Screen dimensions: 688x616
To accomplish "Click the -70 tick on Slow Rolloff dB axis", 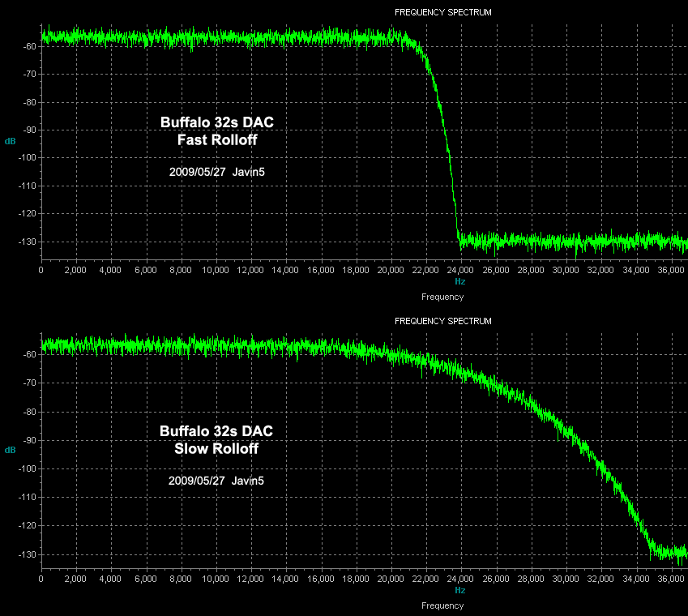I will (29, 383).
